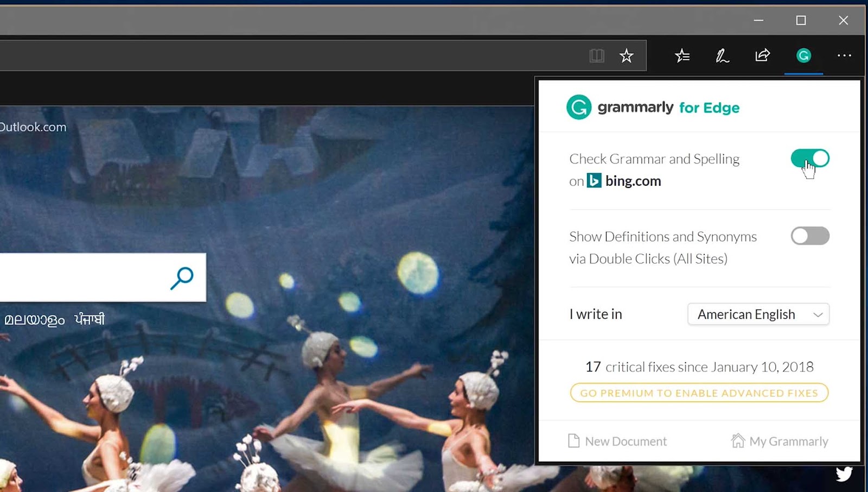This screenshot has height=492, width=868.
Task: Open the American English language dropdown
Action: click(x=758, y=314)
